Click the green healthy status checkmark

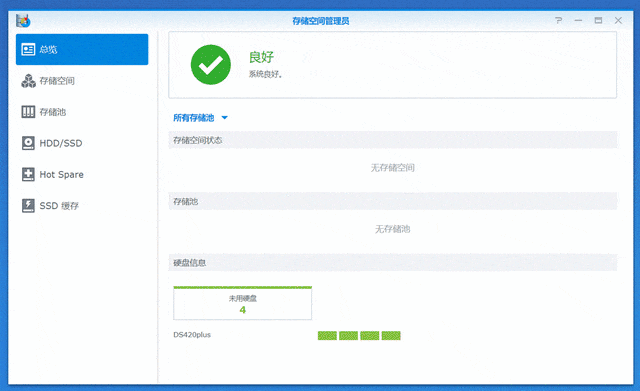[211, 65]
